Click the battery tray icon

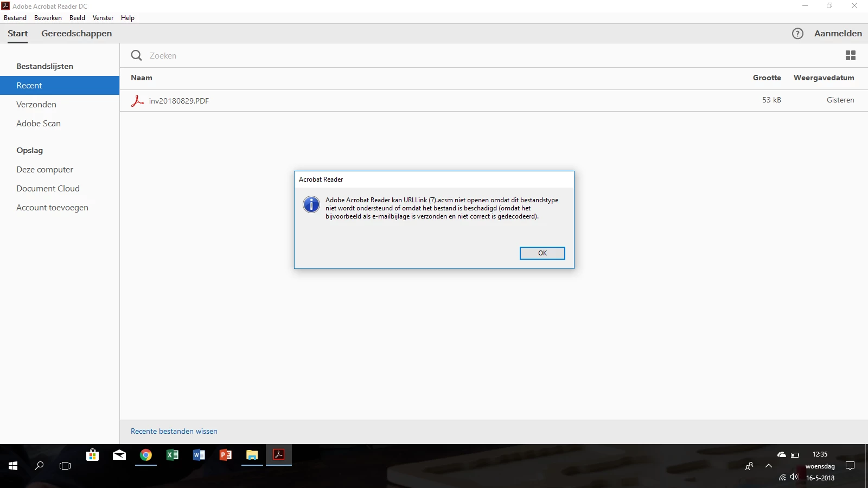[795, 455]
